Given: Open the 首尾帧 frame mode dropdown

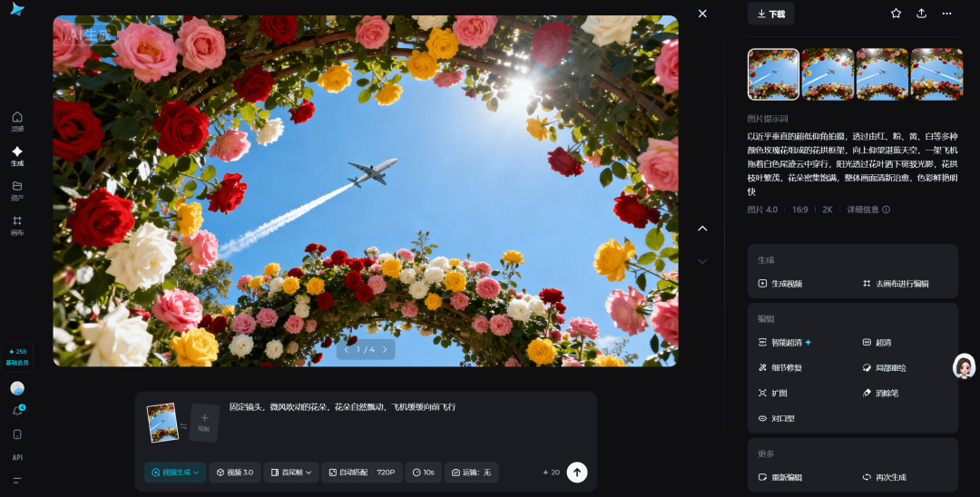Looking at the screenshot, I should (x=290, y=473).
